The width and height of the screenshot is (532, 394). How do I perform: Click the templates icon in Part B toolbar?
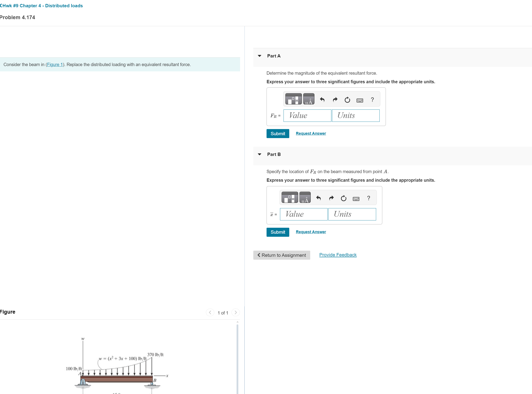[x=290, y=198]
